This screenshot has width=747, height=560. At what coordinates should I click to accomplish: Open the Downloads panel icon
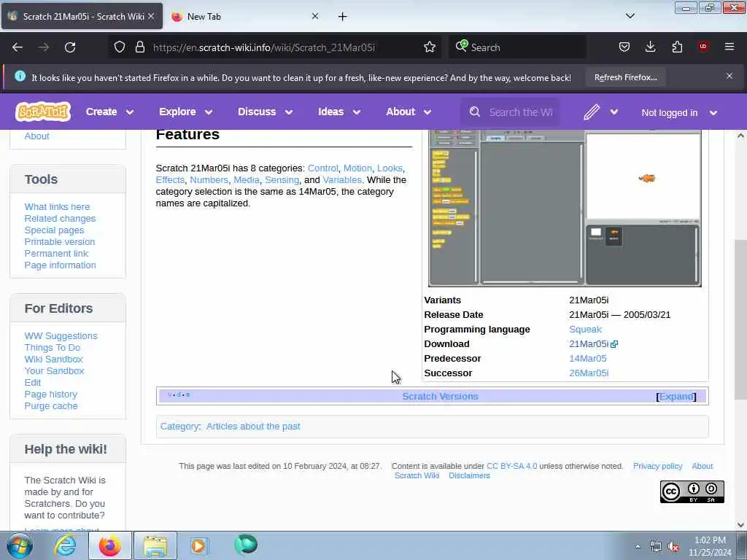pos(650,47)
